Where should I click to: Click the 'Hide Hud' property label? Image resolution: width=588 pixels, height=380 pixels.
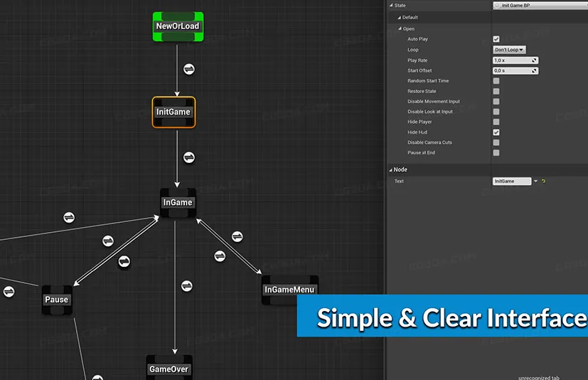point(417,132)
